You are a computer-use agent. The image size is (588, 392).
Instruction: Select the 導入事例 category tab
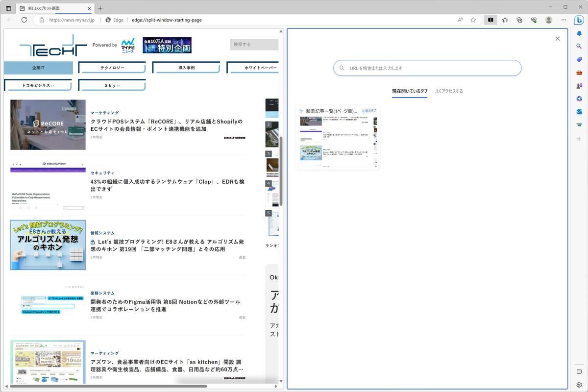click(x=186, y=68)
